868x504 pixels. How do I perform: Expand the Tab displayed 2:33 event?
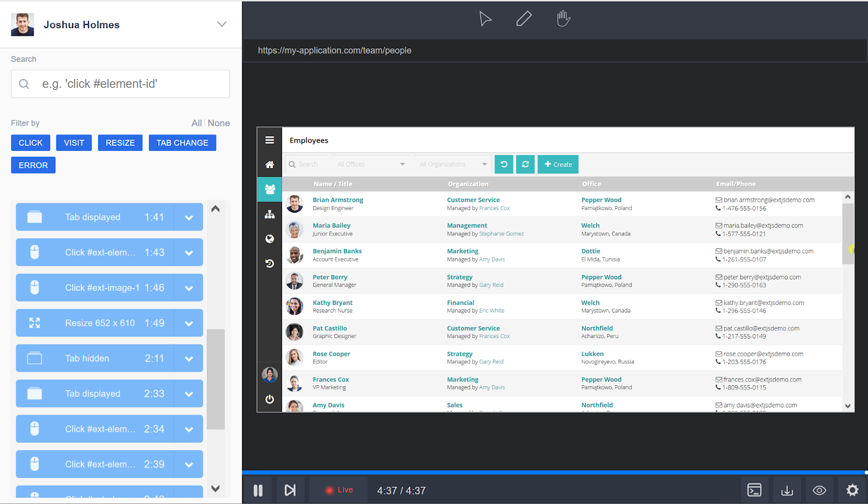click(189, 393)
